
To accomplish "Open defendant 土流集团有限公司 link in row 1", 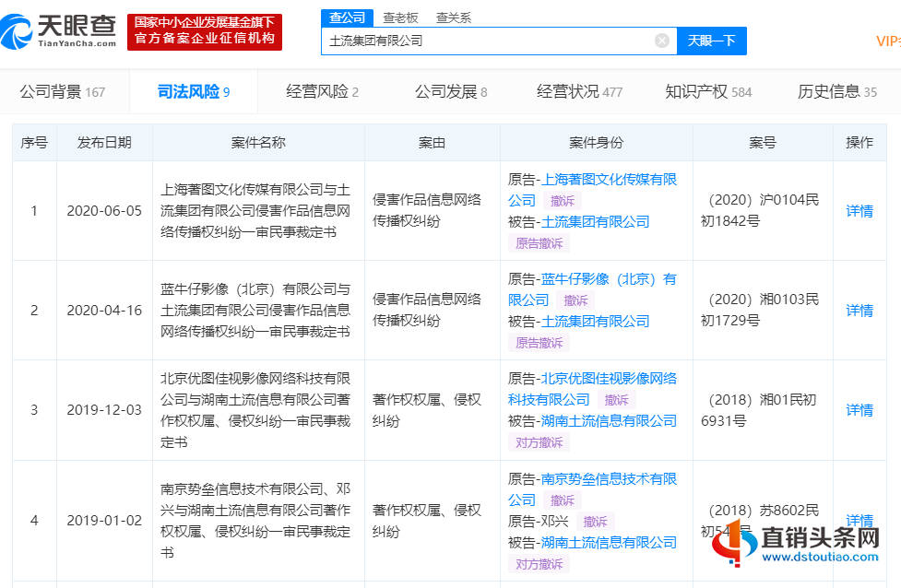I will (596, 221).
